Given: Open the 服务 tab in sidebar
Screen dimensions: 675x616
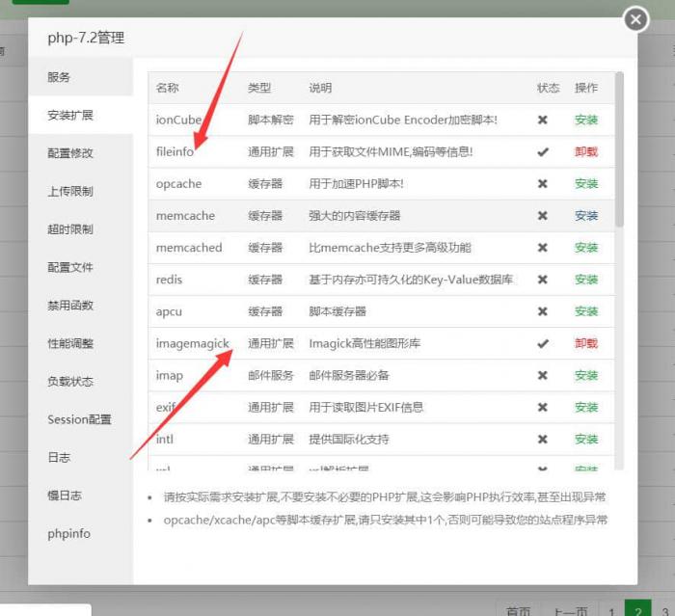Looking at the screenshot, I should (59, 77).
